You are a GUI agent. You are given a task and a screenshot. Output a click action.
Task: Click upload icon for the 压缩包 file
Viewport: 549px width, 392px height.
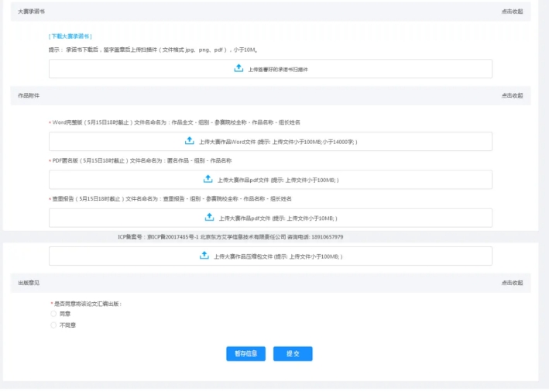pos(204,256)
